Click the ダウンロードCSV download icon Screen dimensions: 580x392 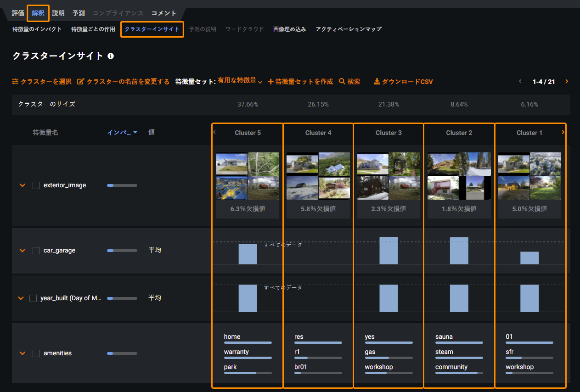tap(377, 82)
